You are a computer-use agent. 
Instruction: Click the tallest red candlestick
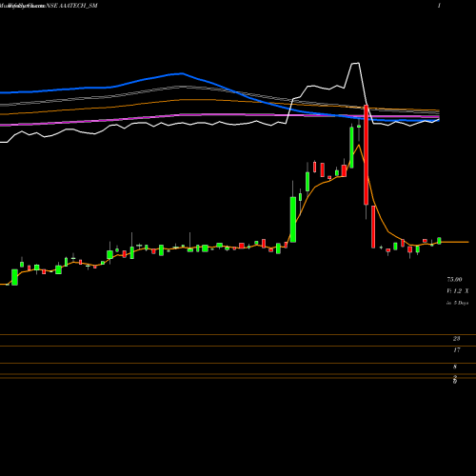tap(366, 155)
